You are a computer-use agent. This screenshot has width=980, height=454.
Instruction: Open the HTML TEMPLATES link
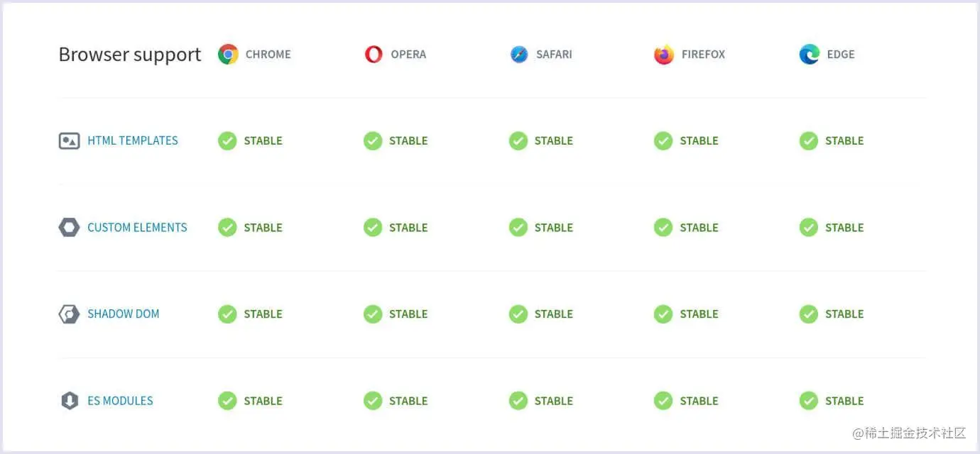pos(133,140)
